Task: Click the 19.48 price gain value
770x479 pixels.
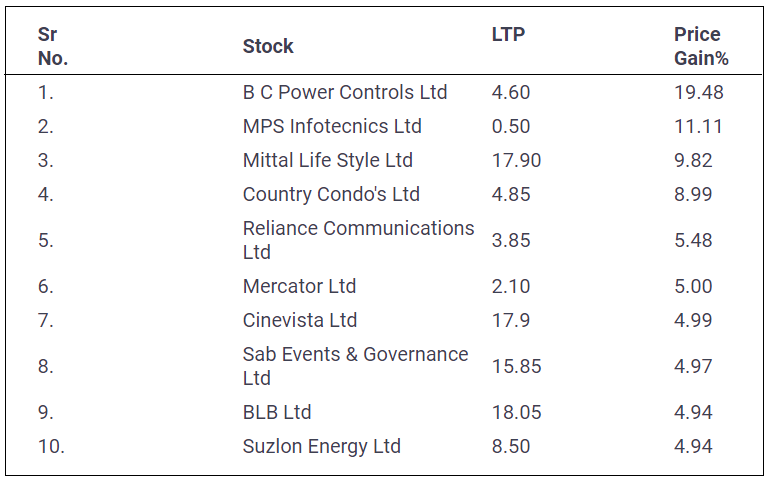Action: pyautogui.click(x=699, y=92)
